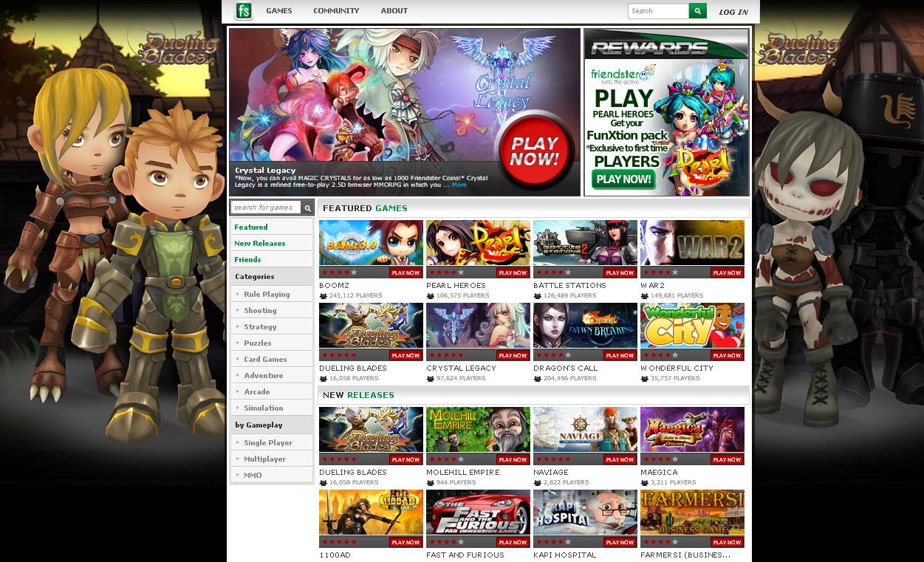Click the Naviage star rating
The width and height of the screenshot is (924, 562).
click(x=554, y=460)
